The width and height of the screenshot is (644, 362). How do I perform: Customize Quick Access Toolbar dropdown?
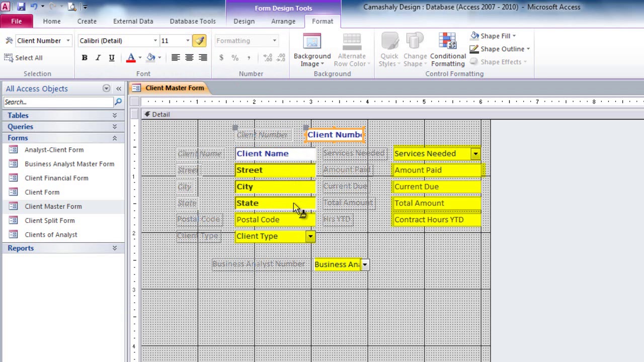[x=85, y=7]
